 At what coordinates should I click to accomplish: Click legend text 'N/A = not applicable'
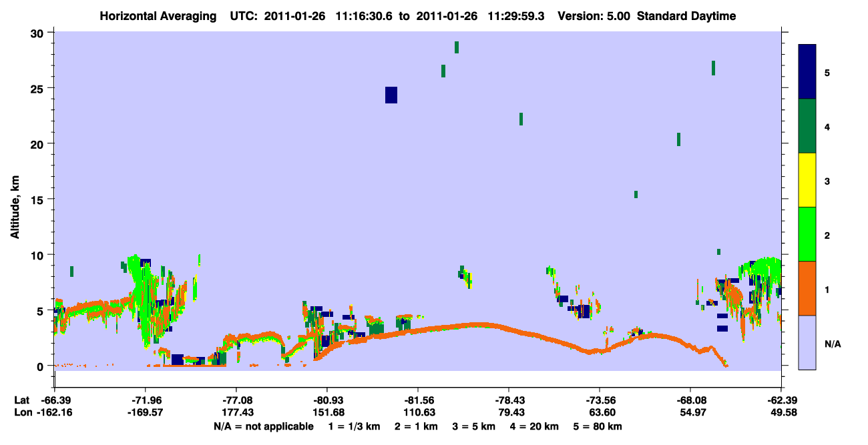263,426
